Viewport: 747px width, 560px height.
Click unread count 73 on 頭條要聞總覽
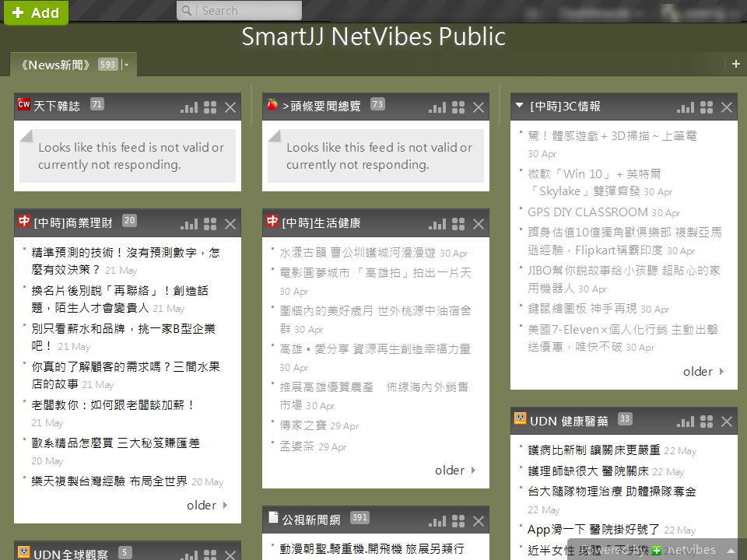coord(378,104)
